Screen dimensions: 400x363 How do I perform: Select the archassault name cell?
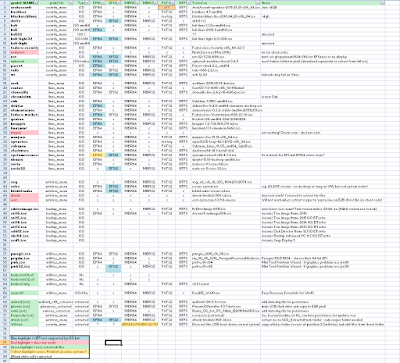coord(24,7)
